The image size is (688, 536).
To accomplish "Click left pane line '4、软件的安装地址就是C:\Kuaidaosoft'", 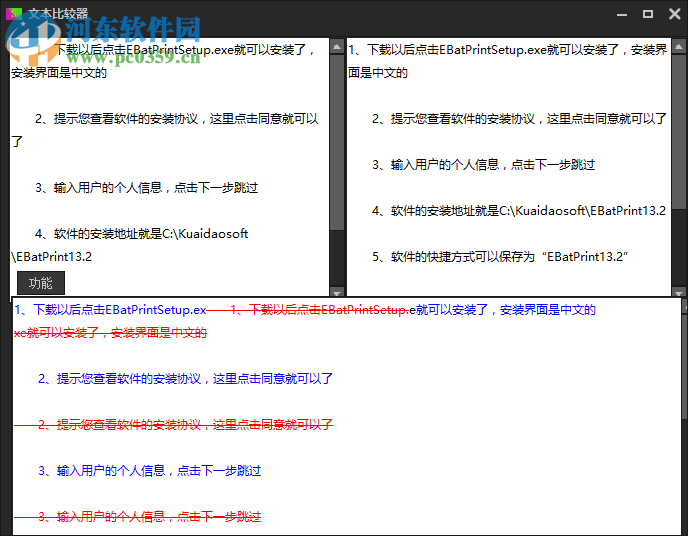I will (141, 234).
